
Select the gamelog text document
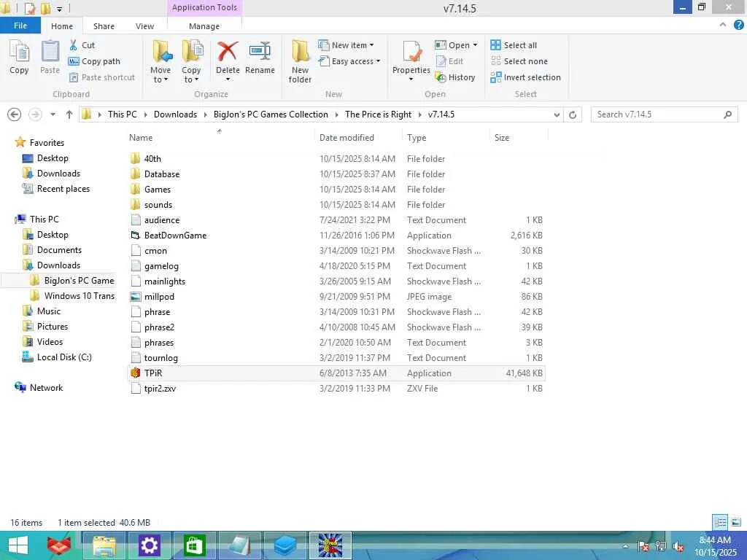coord(336,266)
